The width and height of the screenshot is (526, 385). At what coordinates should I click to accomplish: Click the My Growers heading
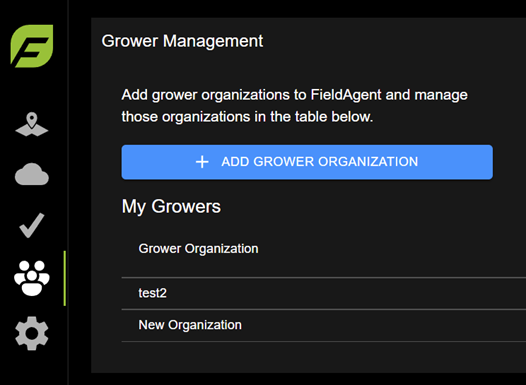click(x=171, y=206)
